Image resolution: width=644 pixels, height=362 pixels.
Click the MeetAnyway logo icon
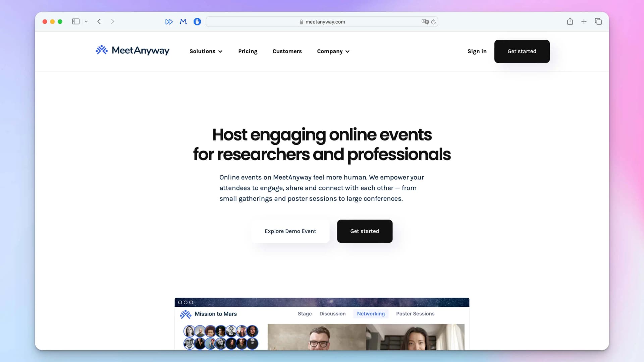[x=101, y=51]
